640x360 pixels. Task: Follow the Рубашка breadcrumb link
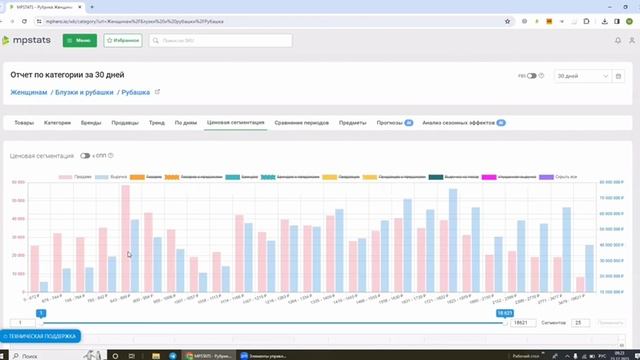(x=136, y=92)
